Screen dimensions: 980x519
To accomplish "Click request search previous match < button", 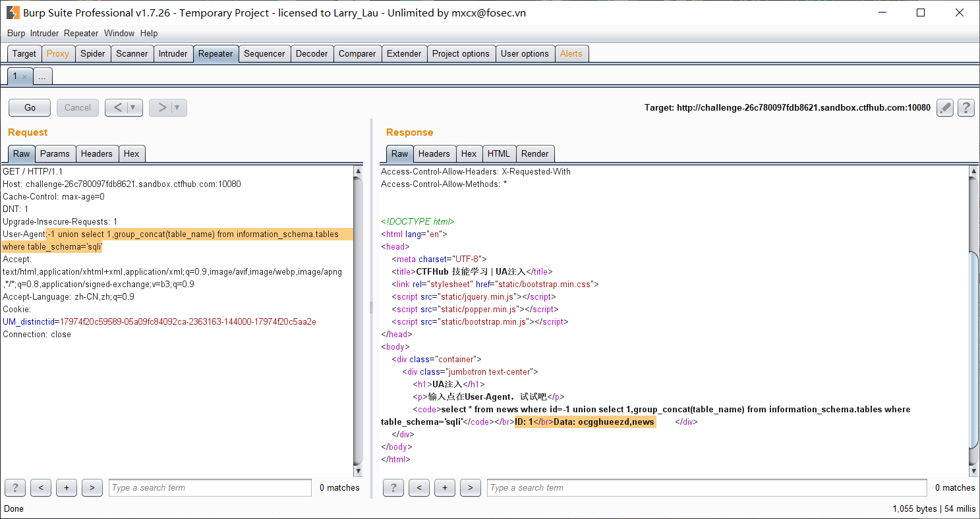I will pos(41,487).
